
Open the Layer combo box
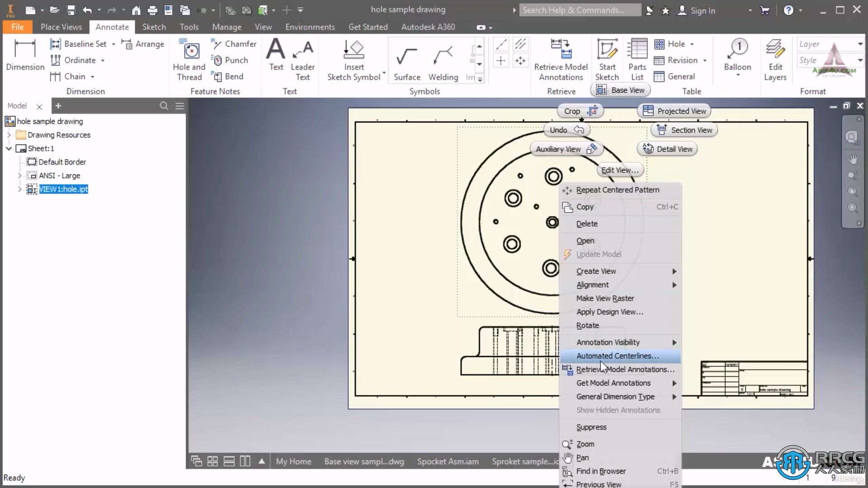830,44
